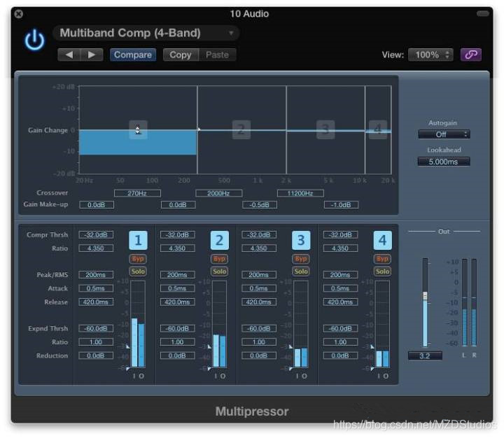This screenshot has height=438, width=504.
Task: Toggle the plug-in power button
Action: click(x=34, y=40)
